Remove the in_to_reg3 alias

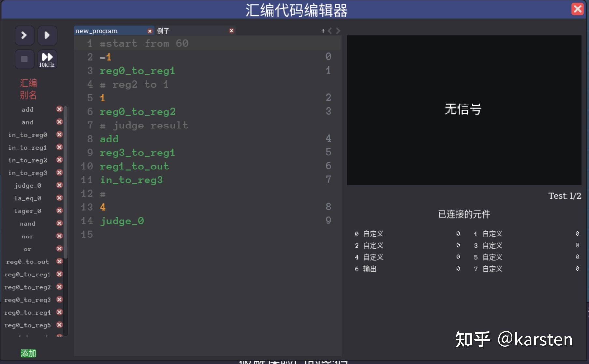pyautogui.click(x=59, y=172)
